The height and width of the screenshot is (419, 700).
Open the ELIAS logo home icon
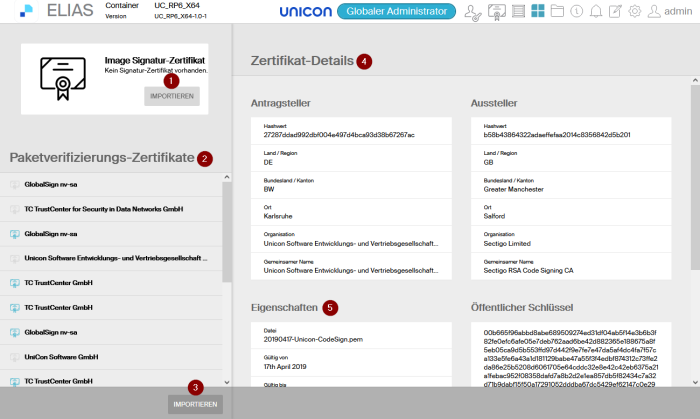[x=26, y=11]
